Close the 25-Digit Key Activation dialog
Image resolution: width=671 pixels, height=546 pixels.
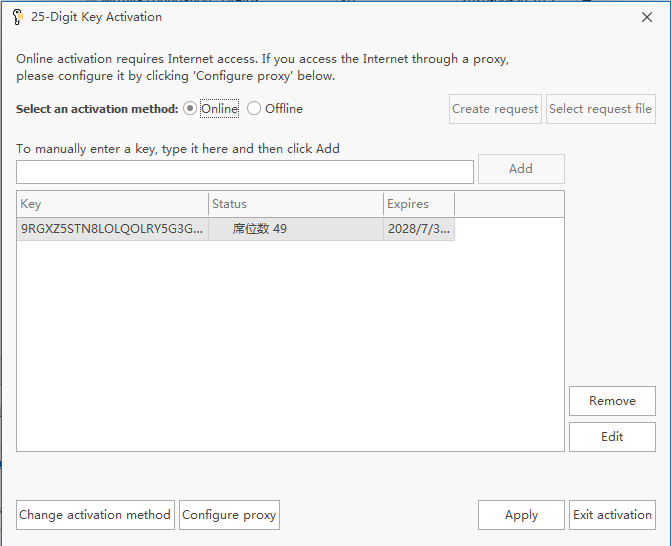pos(647,17)
